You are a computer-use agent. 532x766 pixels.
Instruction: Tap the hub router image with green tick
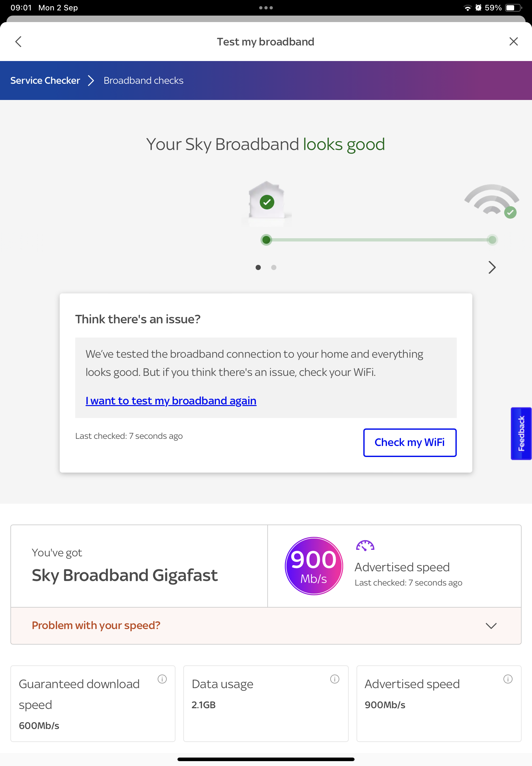267,202
